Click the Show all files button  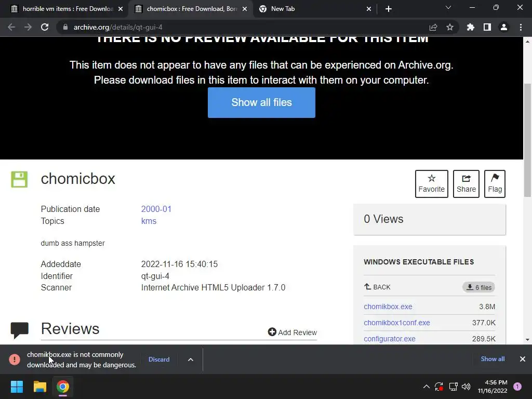pos(262,102)
